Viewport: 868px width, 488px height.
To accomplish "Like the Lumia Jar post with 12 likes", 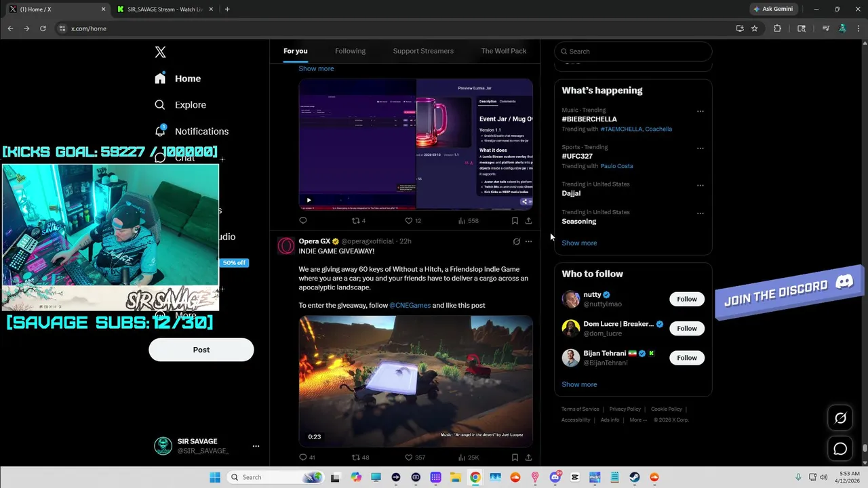I will tap(409, 220).
